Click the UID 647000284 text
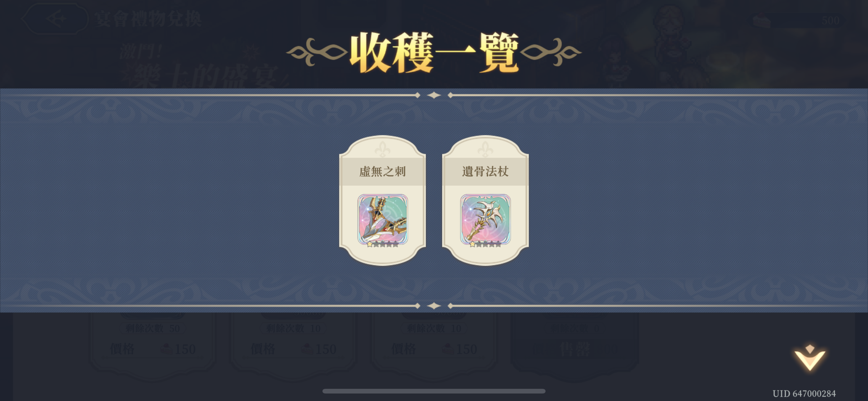868x401 pixels. (804, 394)
